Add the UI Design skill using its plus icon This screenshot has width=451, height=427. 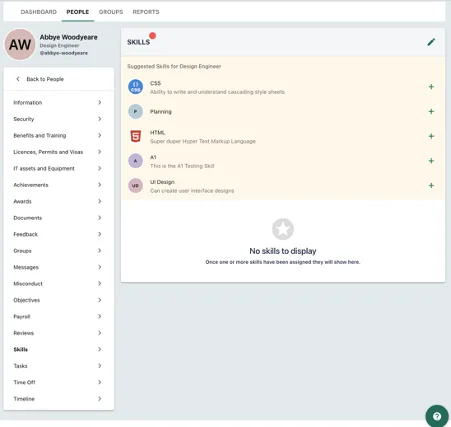click(x=431, y=185)
